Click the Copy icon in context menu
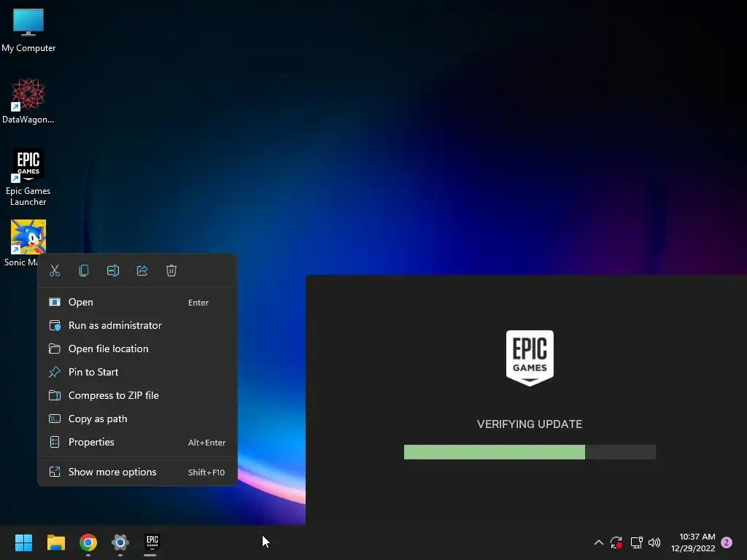Screen dimensions: 747x560 tap(84, 271)
